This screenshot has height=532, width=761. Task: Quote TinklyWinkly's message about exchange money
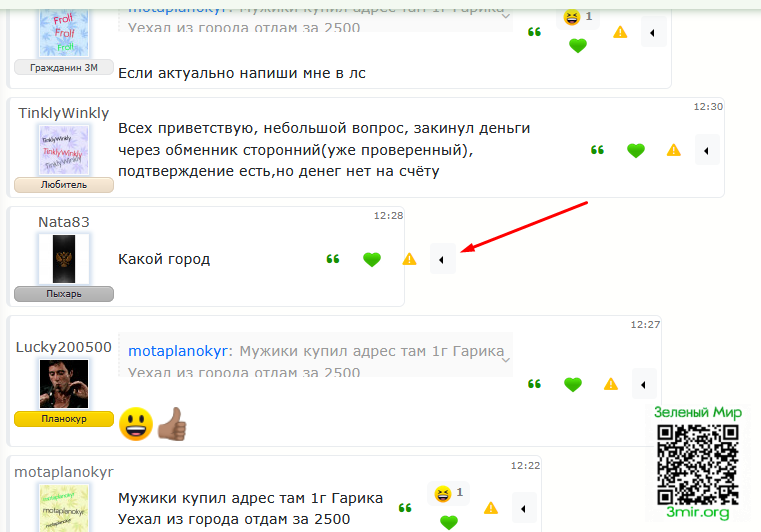pos(597,150)
